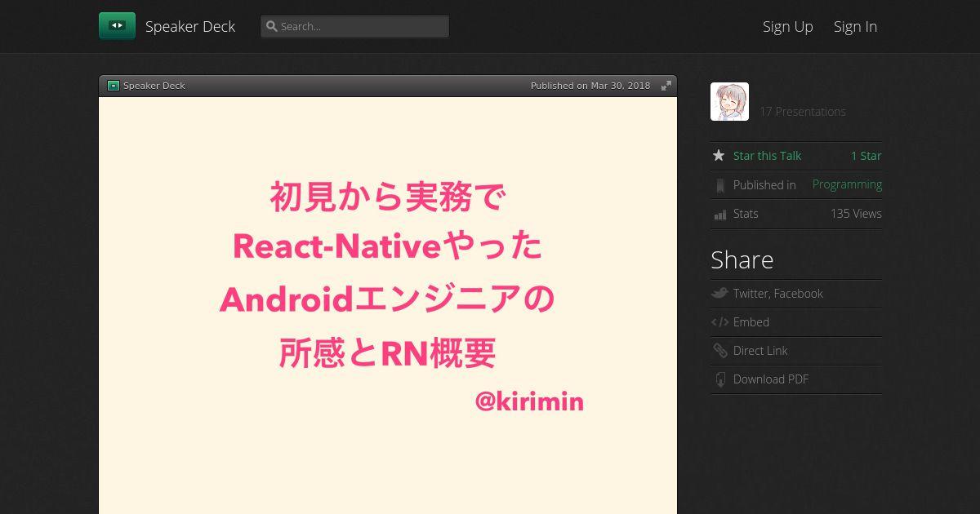Open the Sign In page
Screen dimensions: 980x514
(x=855, y=26)
